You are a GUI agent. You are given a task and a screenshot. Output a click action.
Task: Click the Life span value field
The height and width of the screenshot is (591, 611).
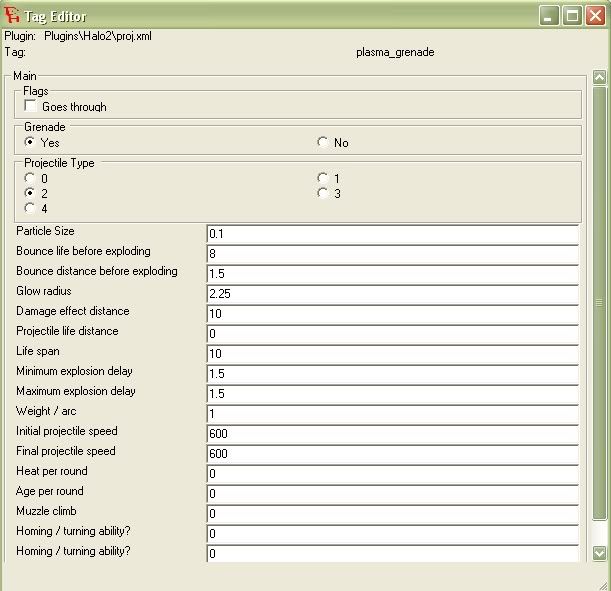tap(393, 353)
